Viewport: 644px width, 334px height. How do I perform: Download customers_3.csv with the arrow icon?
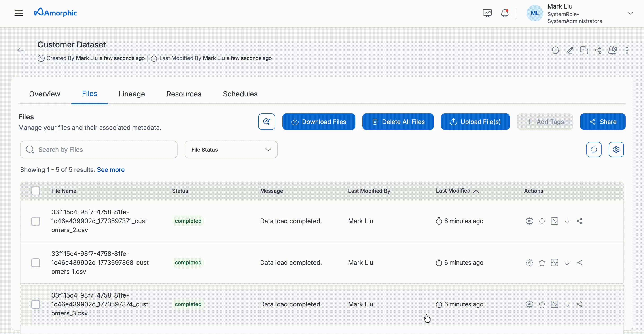(x=567, y=304)
